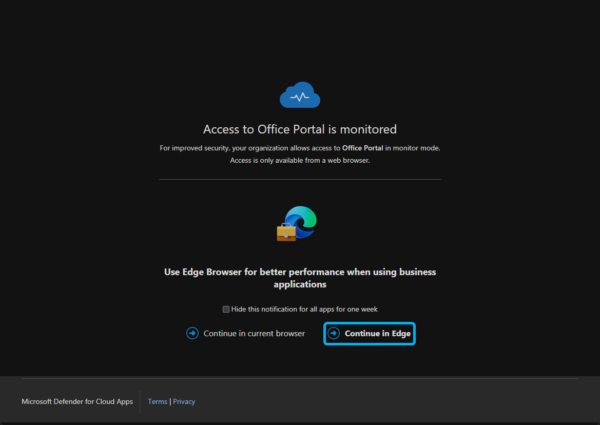This screenshot has height=425, width=600.
Task: Click 'Access is only available from a web browser' line
Action: (x=300, y=160)
